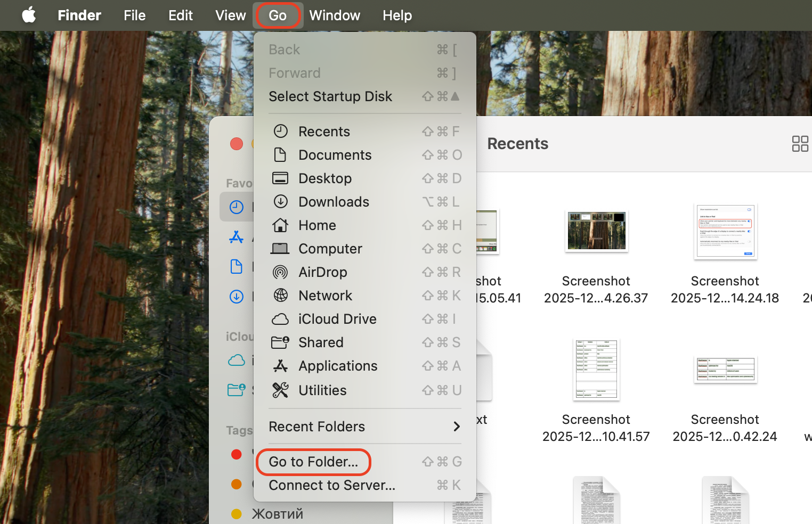Viewport: 812px width, 524px height.
Task: Open Downloads from the Go menu
Action: pos(334,201)
